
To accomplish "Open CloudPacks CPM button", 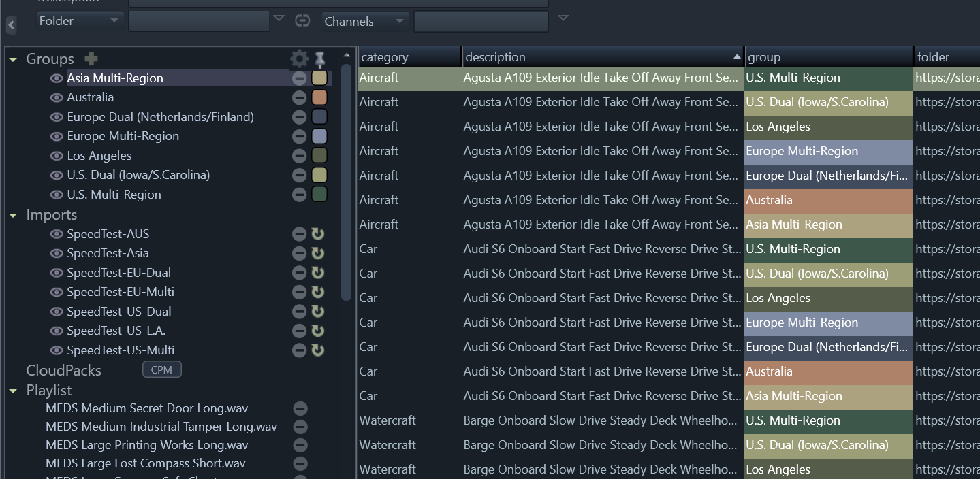I will [x=162, y=369].
